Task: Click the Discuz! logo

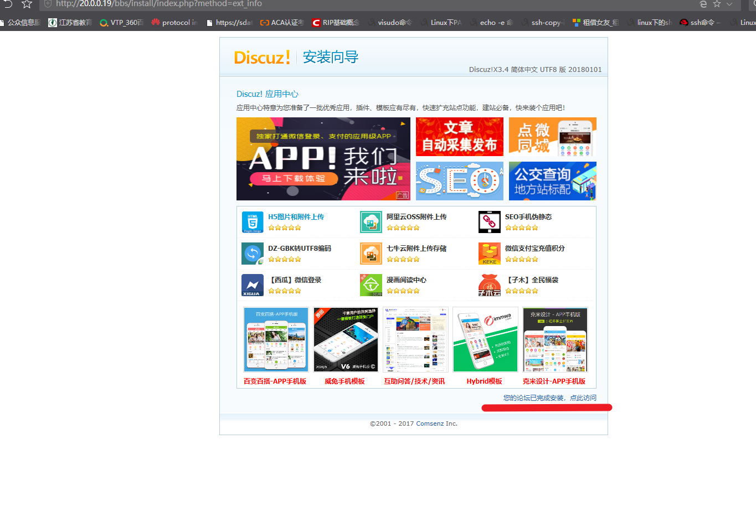Action: coord(262,58)
